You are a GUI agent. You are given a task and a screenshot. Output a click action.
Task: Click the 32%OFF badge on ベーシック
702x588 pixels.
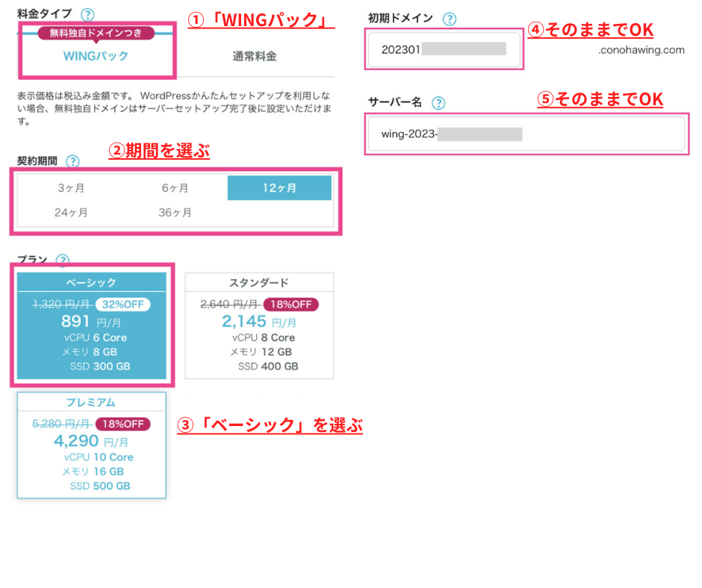[122, 304]
